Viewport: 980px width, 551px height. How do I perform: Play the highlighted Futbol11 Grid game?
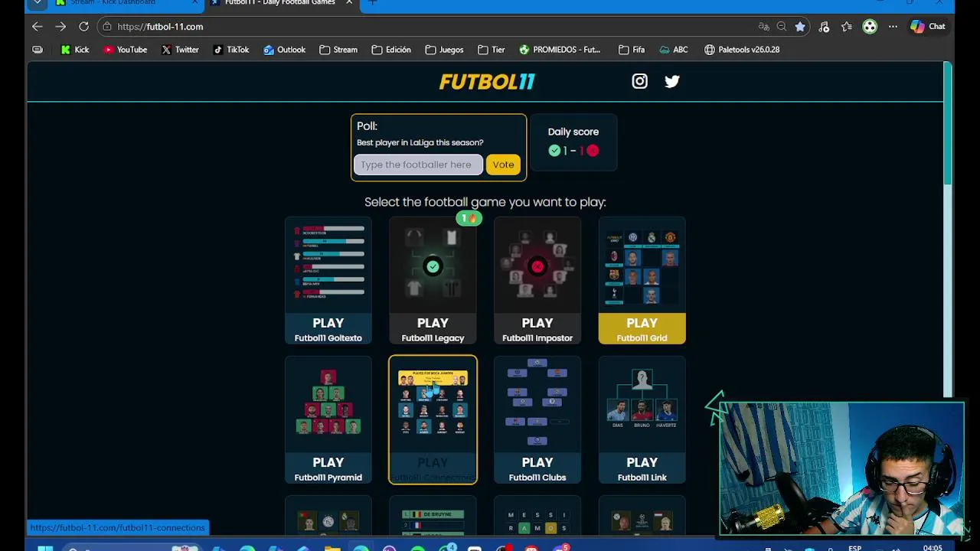642,281
